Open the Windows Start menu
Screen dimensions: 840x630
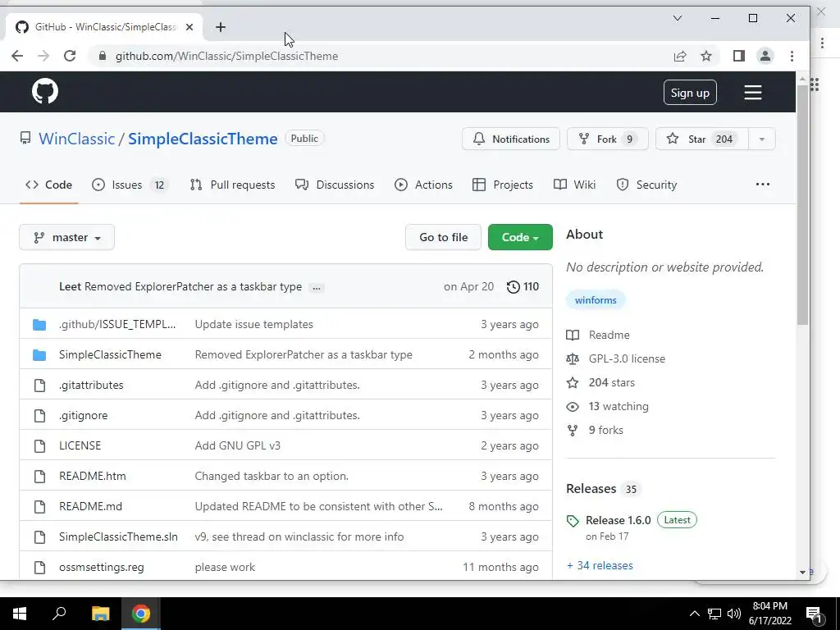coord(20,614)
